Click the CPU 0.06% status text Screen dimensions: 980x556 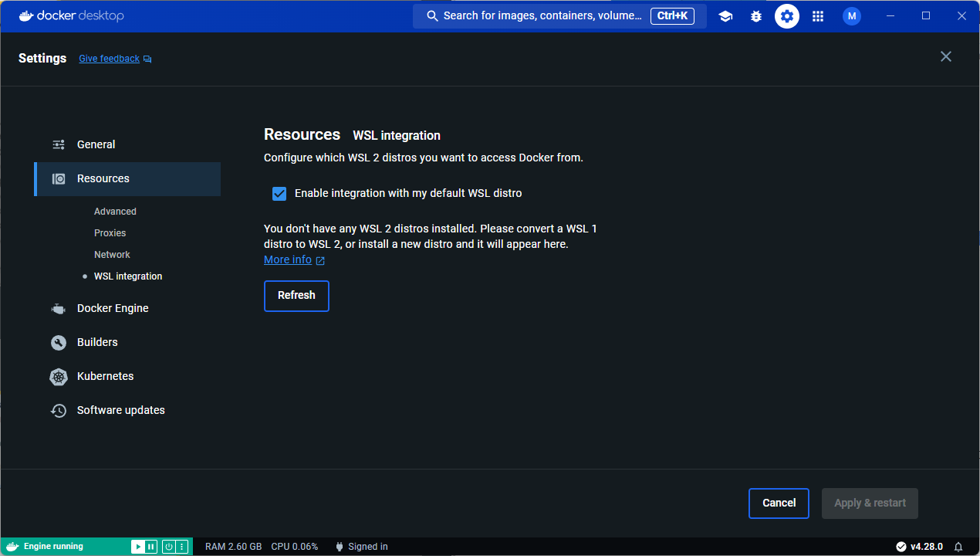(x=295, y=547)
